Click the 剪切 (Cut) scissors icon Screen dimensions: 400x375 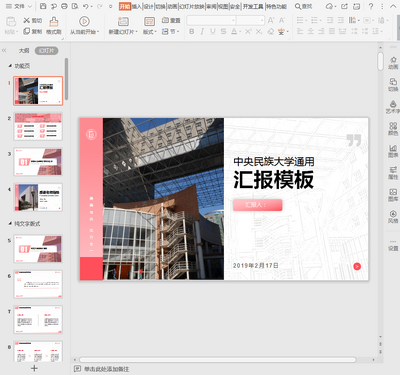point(27,21)
